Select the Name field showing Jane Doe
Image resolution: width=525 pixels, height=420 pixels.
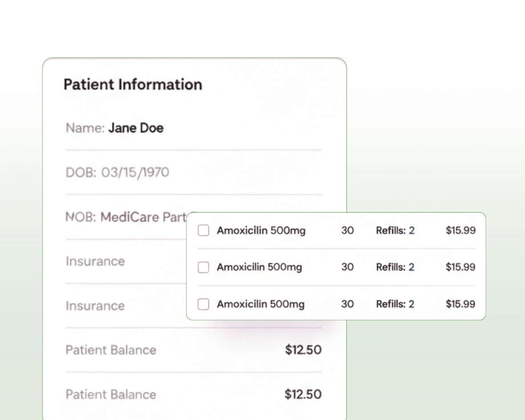coord(114,128)
